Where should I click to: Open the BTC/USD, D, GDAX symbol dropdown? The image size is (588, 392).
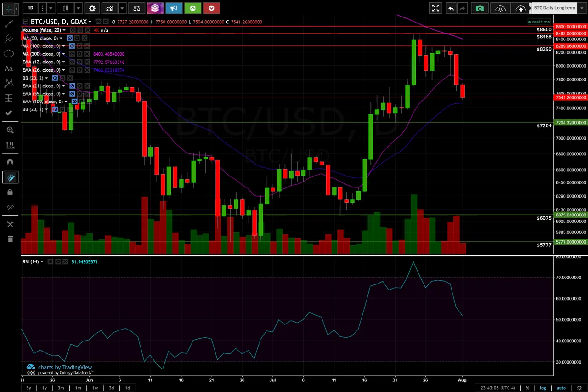[90, 22]
